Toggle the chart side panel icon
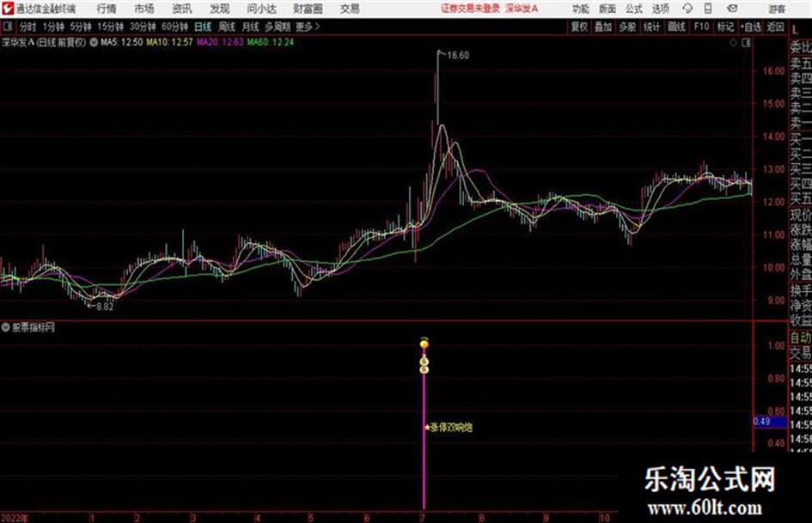This screenshot has width=812, height=523. (746, 43)
